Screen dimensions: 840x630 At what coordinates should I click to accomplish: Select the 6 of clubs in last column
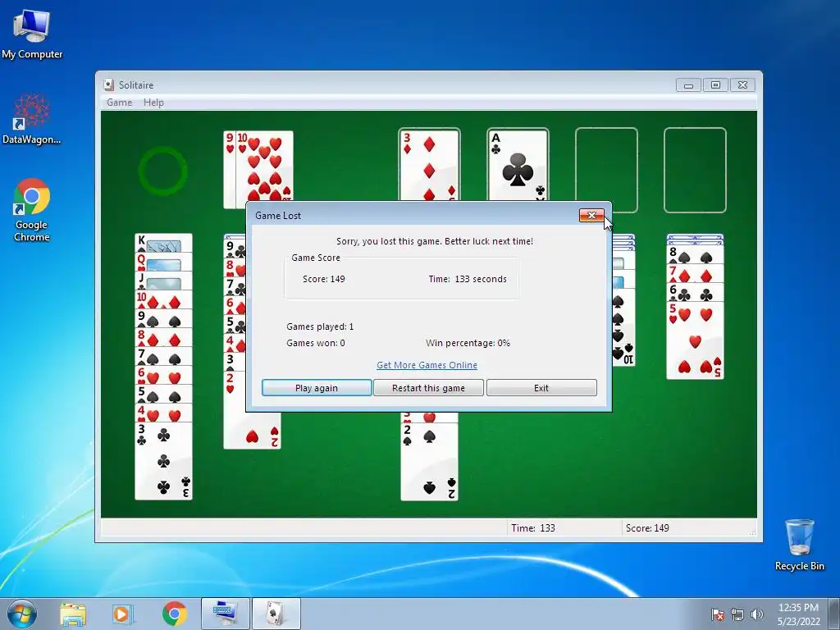[x=695, y=293]
